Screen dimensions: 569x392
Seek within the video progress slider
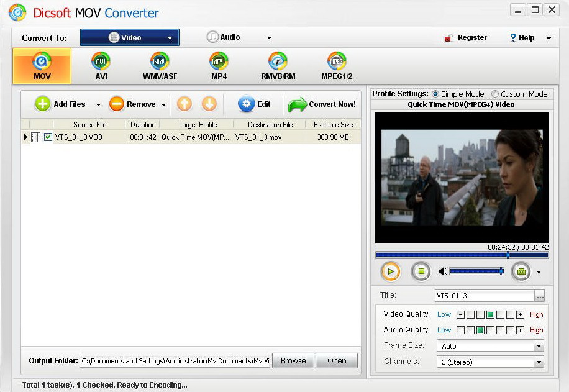click(x=462, y=255)
